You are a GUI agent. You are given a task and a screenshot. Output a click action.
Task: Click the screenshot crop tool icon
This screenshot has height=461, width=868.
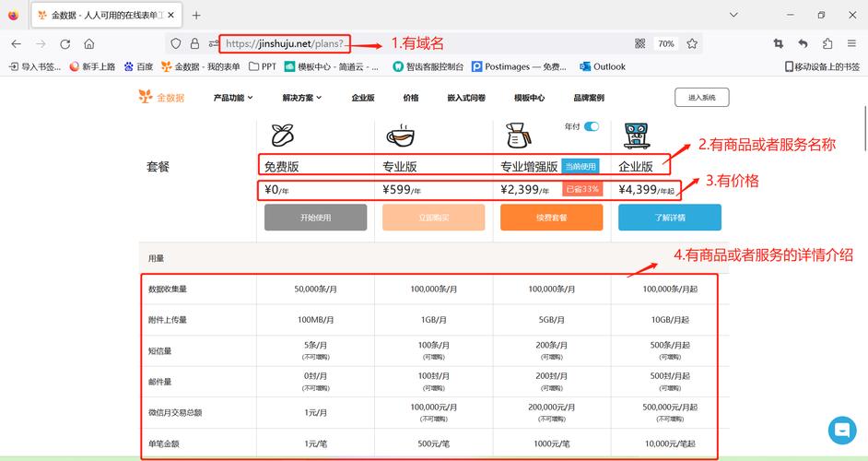pyautogui.click(x=779, y=43)
